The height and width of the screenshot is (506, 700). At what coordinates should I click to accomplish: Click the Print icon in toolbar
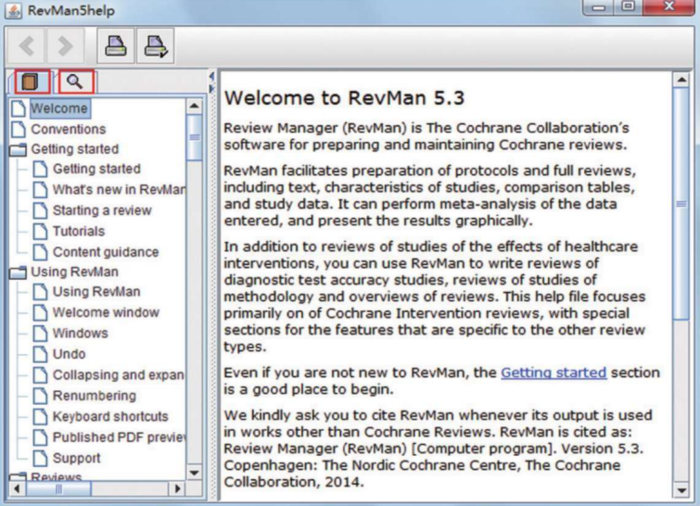click(116, 46)
